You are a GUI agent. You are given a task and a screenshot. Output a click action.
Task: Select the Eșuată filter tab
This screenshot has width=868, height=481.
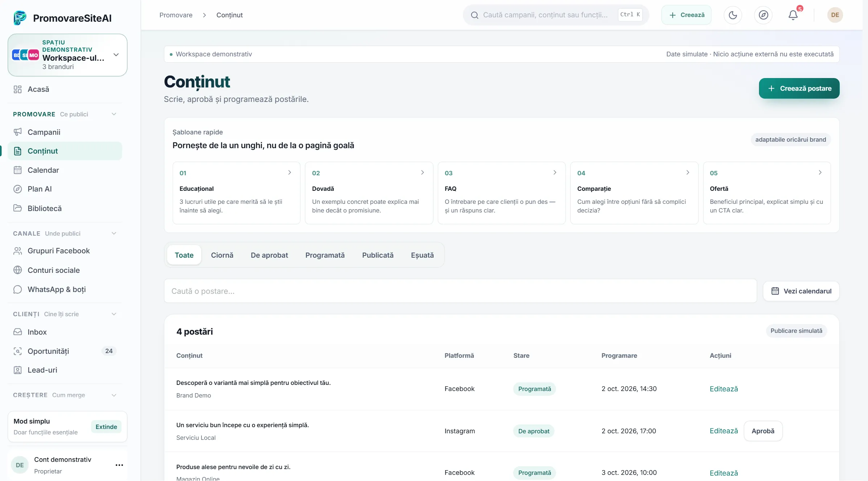coord(422,255)
